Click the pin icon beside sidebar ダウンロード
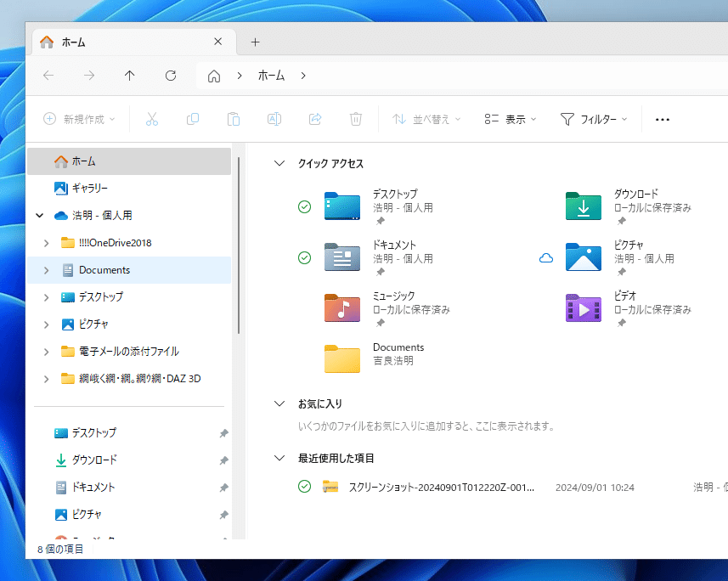 click(x=223, y=460)
